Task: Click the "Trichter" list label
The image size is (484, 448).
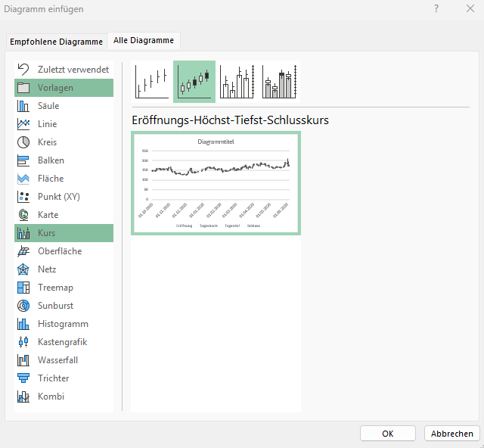Action: point(54,378)
